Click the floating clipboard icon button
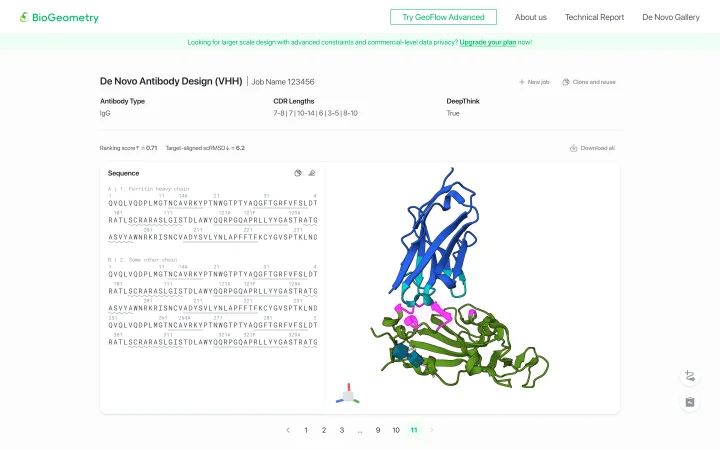The height and width of the screenshot is (450, 720). [690, 402]
